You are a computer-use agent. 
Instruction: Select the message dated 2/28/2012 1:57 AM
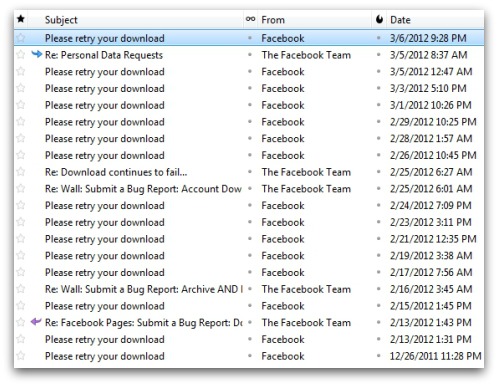click(249, 138)
